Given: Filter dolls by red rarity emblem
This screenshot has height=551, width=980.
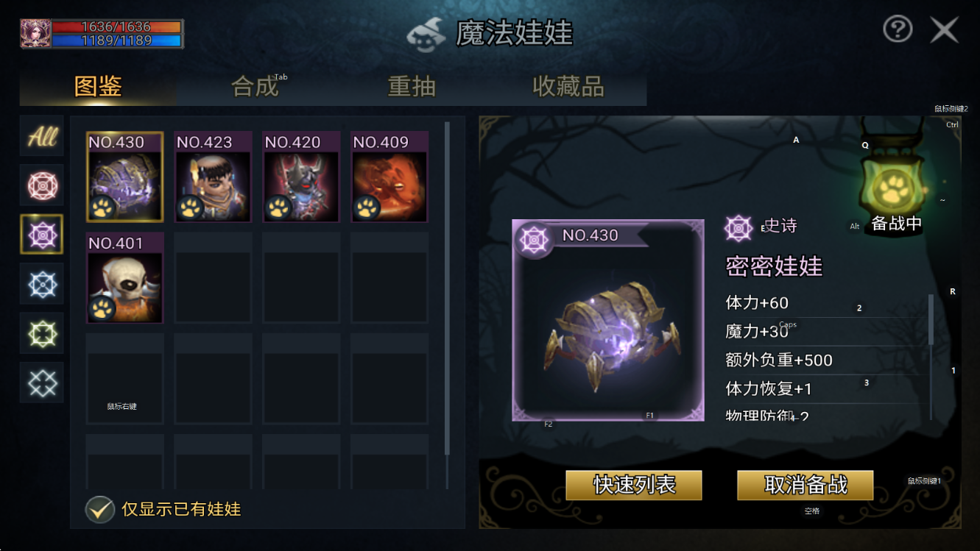Looking at the screenshot, I should pos(42,185).
